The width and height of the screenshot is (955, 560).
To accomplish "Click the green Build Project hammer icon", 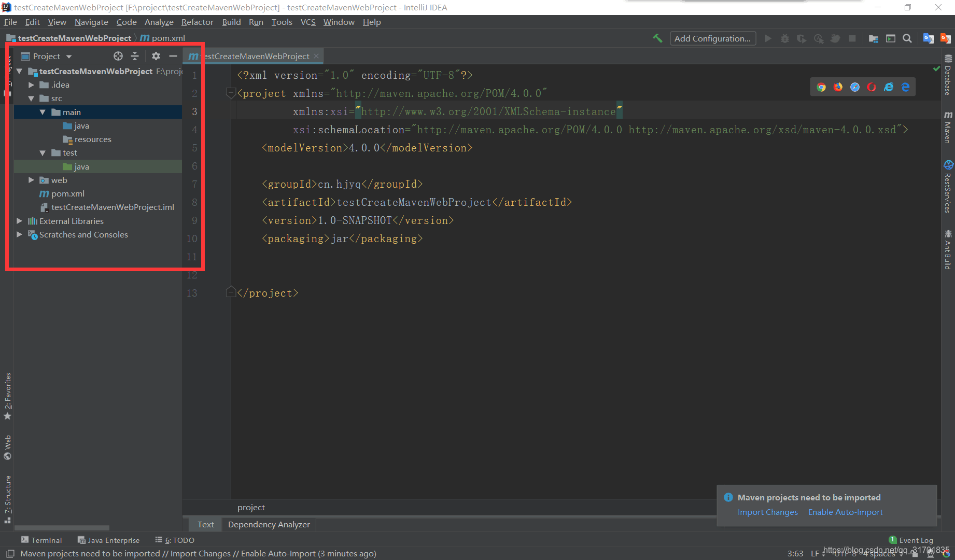I will pos(657,38).
